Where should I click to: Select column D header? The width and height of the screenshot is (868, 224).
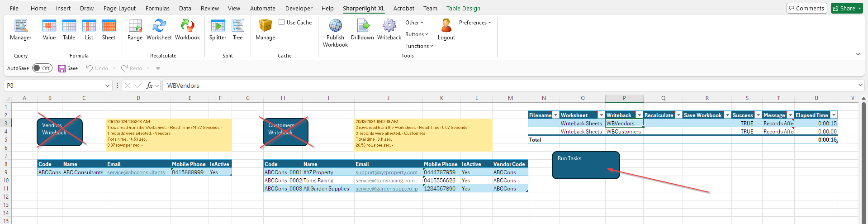(x=138, y=98)
